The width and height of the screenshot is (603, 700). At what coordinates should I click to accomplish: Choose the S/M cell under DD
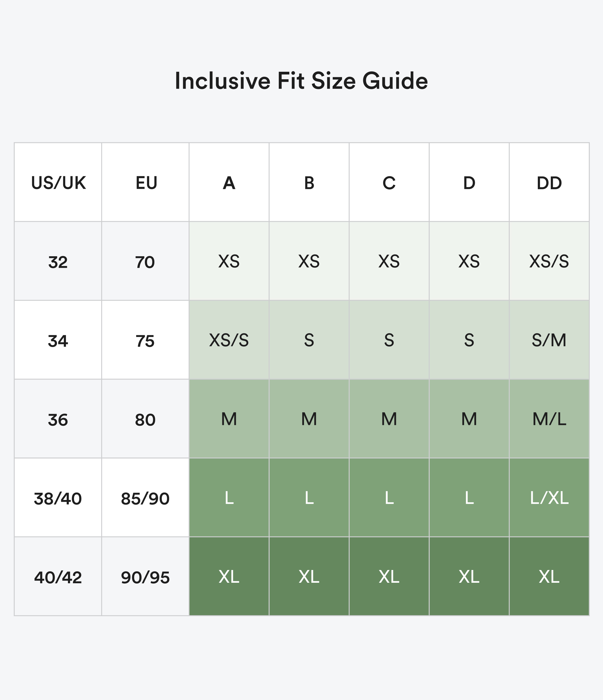549,340
